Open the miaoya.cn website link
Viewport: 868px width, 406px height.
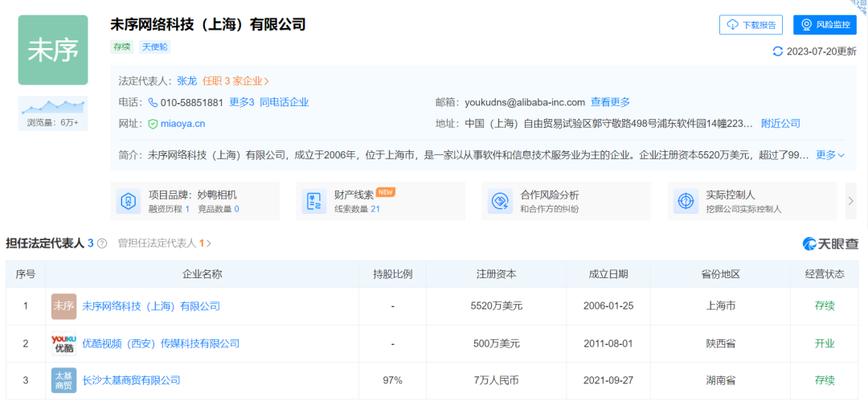[x=182, y=124]
